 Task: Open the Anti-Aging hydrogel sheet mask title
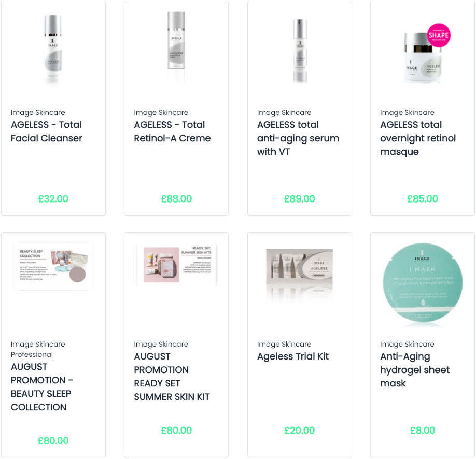click(415, 370)
